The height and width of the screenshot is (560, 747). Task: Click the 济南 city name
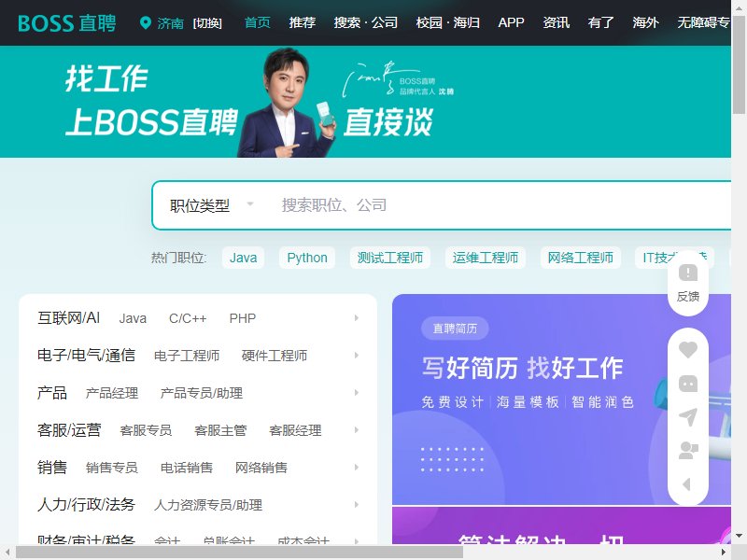(171, 23)
